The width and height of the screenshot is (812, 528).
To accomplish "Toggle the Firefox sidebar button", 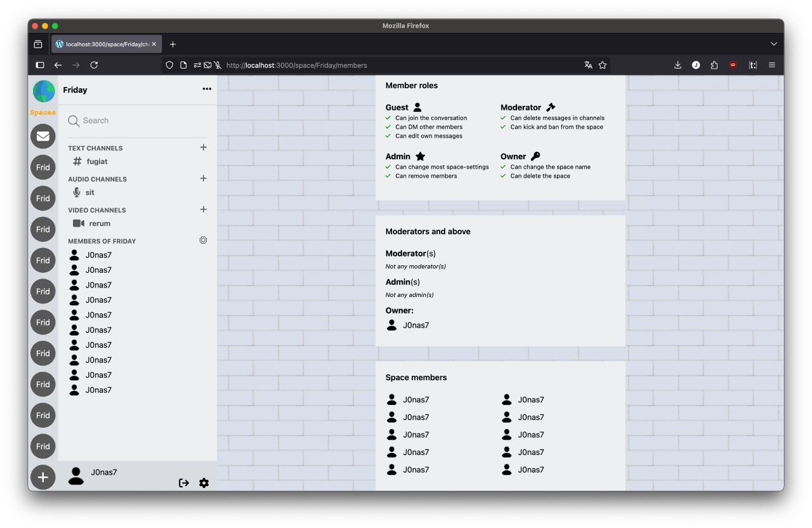I will 40,65.
